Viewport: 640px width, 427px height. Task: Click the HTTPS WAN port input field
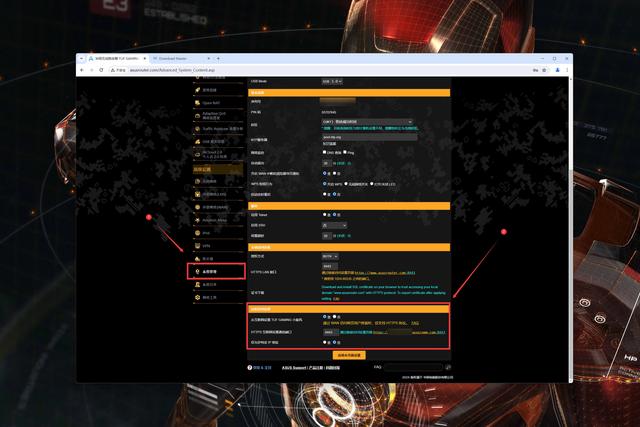click(x=330, y=332)
